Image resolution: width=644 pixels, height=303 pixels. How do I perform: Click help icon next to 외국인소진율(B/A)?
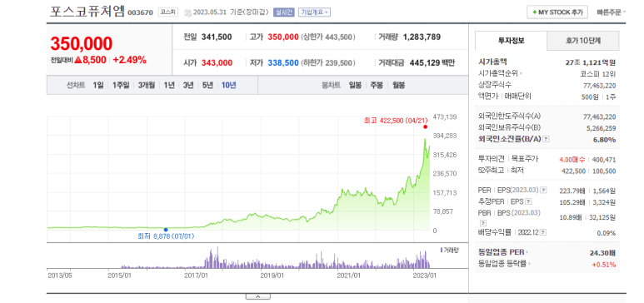click(x=546, y=139)
